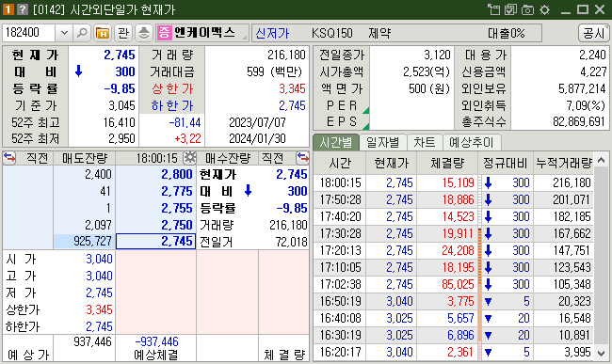612x364 pixels.
Task: Click 52주 최저 date 2024/01/30
Action: point(257,139)
